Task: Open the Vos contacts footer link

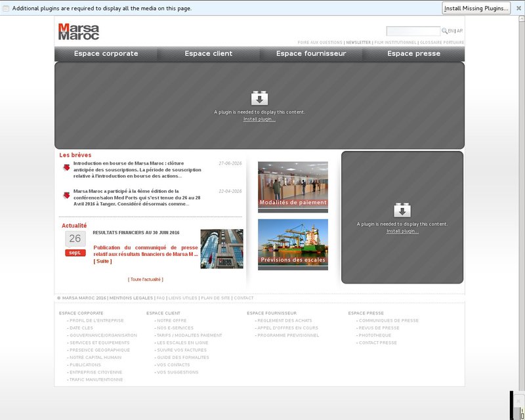Action: [173, 365]
